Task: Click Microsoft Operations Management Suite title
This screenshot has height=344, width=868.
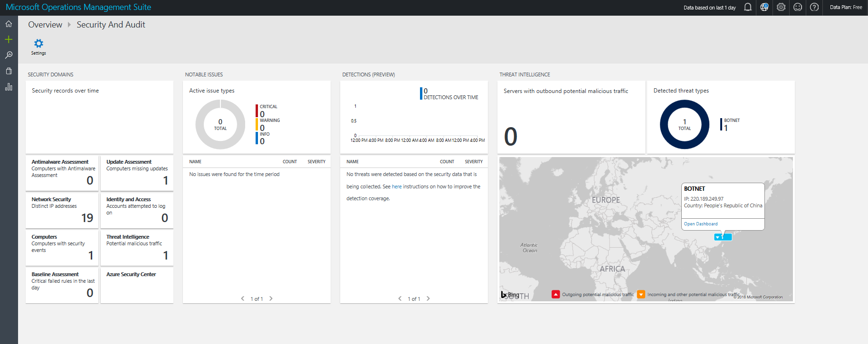Action: (x=78, y=7)
